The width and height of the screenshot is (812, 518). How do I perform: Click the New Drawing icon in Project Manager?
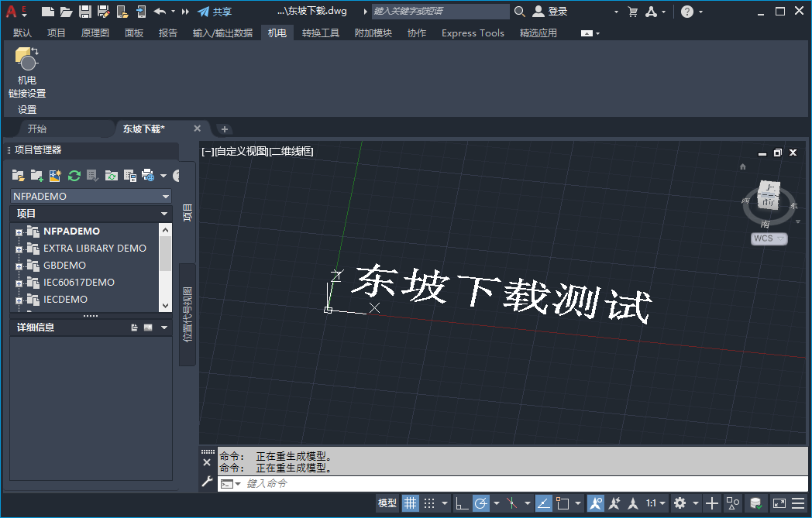[x=55, y=176]
